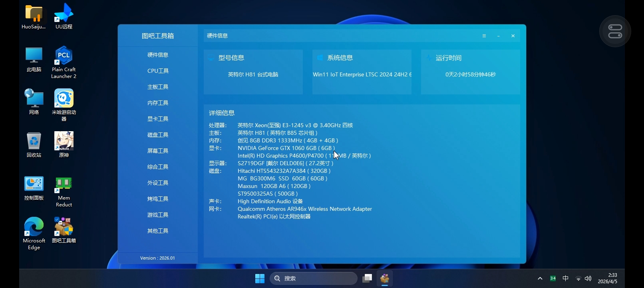Open the Wi-Fi network tray icon

click(x=578, y=278)
